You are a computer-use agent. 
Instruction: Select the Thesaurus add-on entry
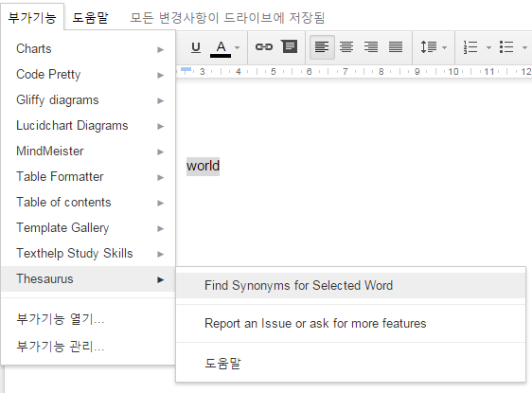pyautogui.click(x=88, y=279)
